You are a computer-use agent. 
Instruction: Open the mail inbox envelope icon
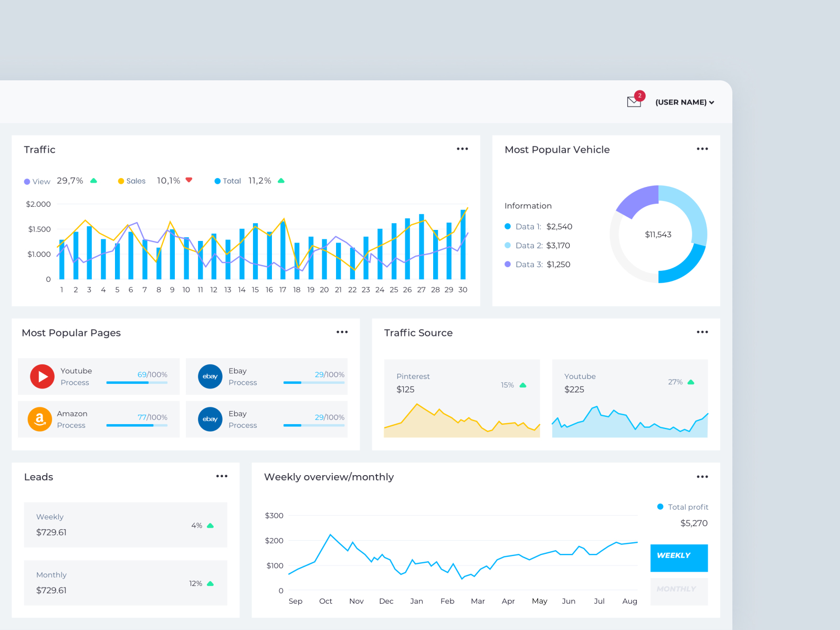point(634,102)
